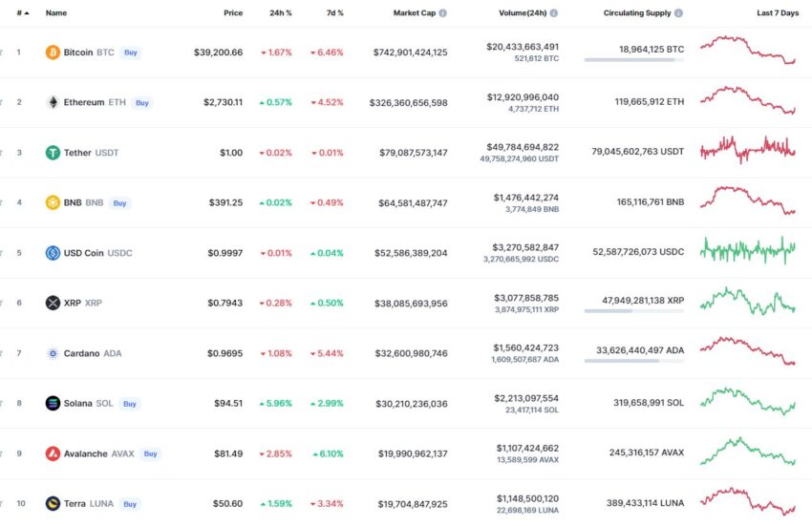812x526 pixels.
Task: Open the Ethereum ETH coin page
Action: 95,102
